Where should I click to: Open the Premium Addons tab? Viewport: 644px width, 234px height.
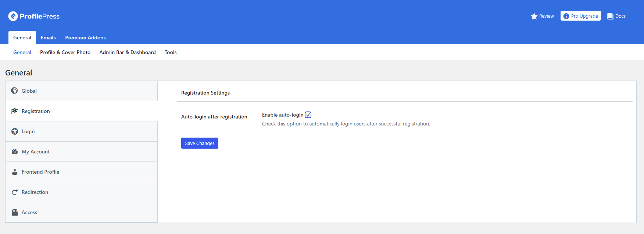85,38
